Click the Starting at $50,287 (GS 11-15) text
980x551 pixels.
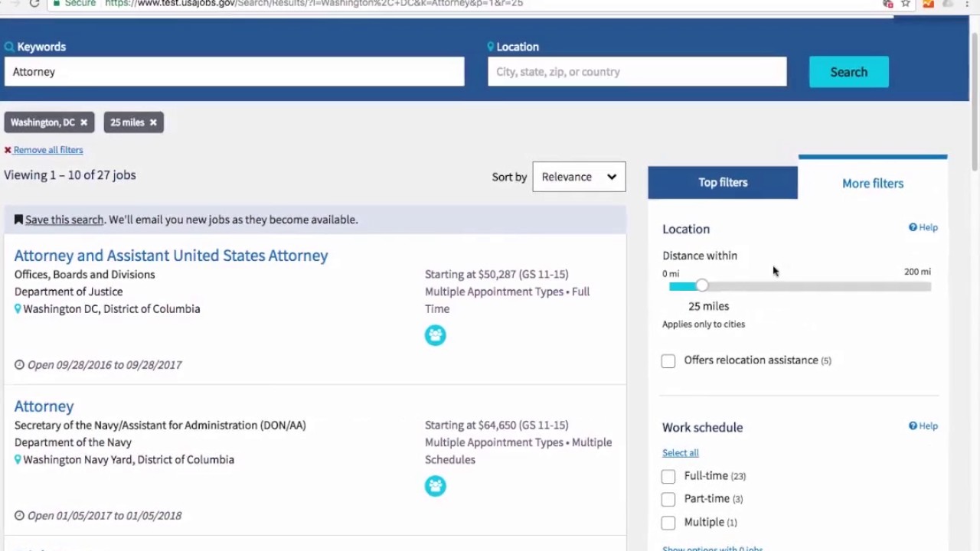tap(497, 274)
